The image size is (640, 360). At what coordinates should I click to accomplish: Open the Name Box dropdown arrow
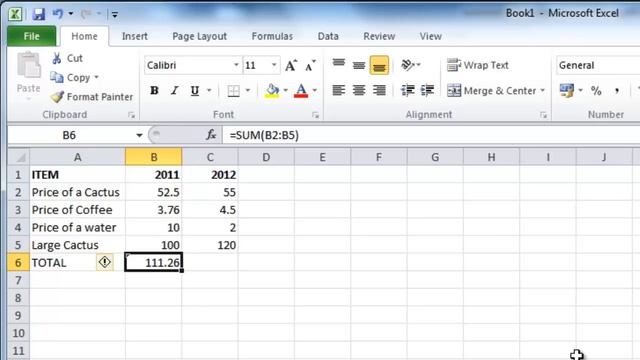click(x=139, y=135)
